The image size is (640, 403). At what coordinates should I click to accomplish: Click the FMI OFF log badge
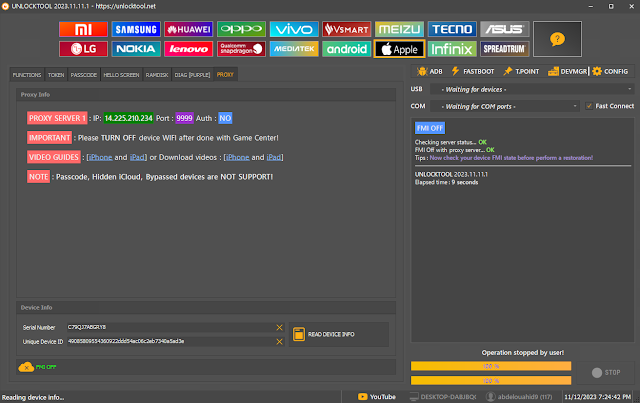click(430, 128)
